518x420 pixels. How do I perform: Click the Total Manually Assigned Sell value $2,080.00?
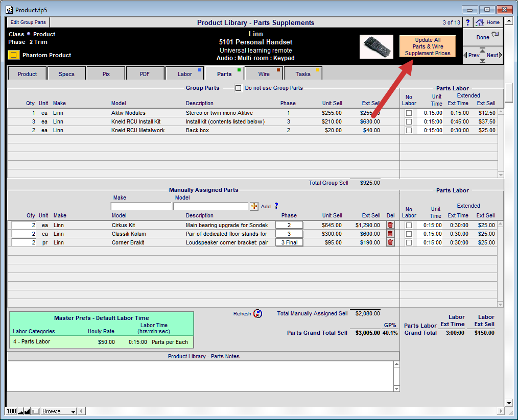coord(367,313)
